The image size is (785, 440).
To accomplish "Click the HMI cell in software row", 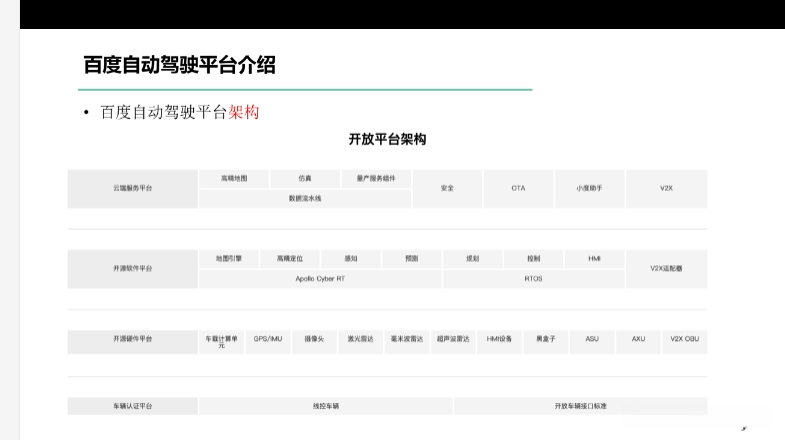I will [594, 259].
